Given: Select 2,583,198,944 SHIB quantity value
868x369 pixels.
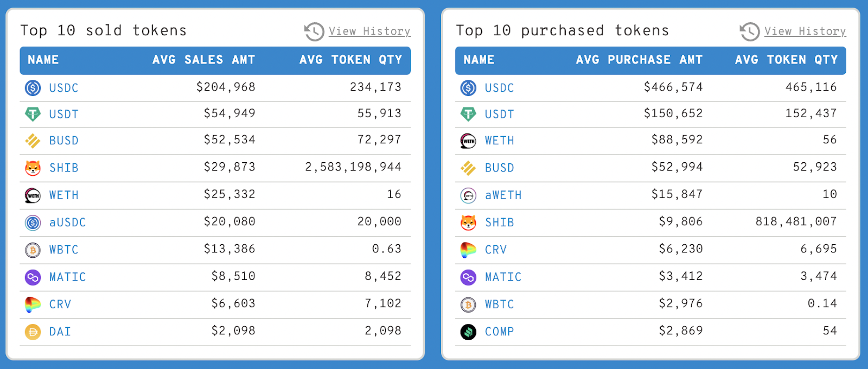Looking at the screenshot, I should (x=353, y=167).
